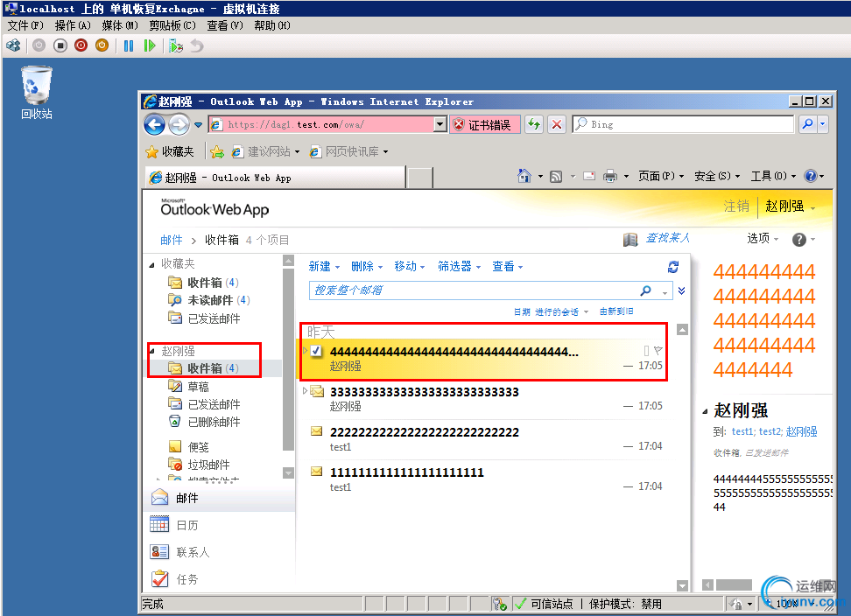
Task: Uncheck the selected 4444 message checkbox
Action: click(316, 350)
